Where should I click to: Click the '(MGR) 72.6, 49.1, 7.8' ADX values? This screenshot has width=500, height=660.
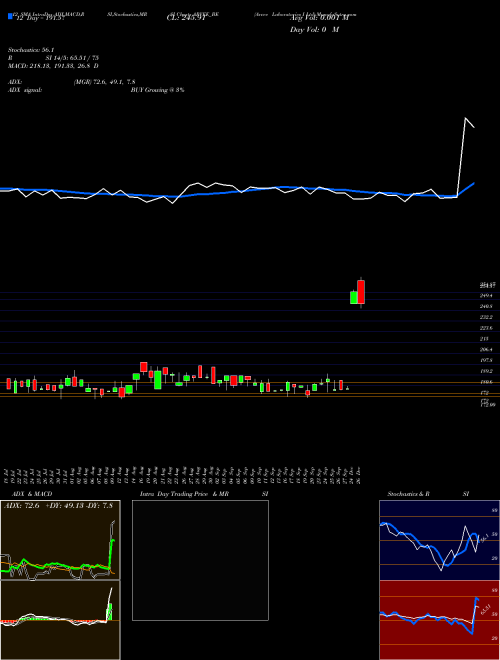click(x=104, y=82)
